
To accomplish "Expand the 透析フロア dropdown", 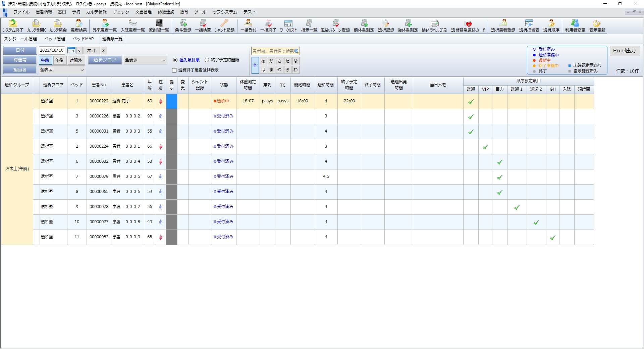I will 145,60.
